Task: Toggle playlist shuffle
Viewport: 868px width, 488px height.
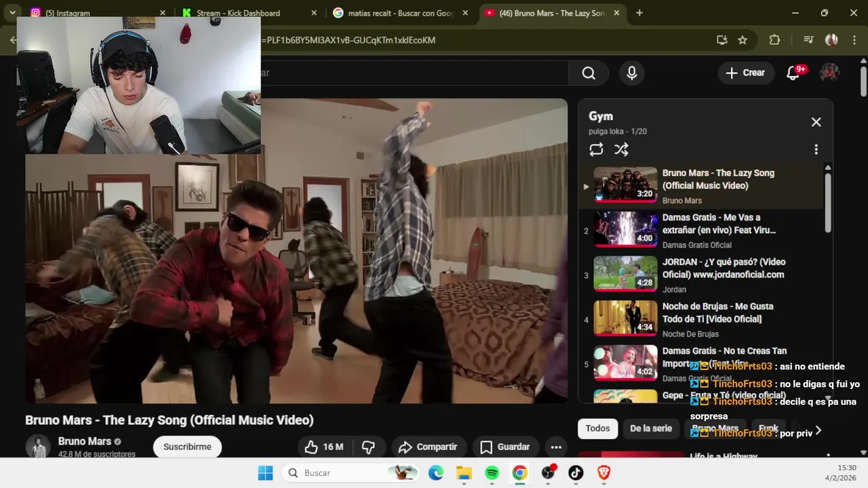Action: [x=621, y=150]
